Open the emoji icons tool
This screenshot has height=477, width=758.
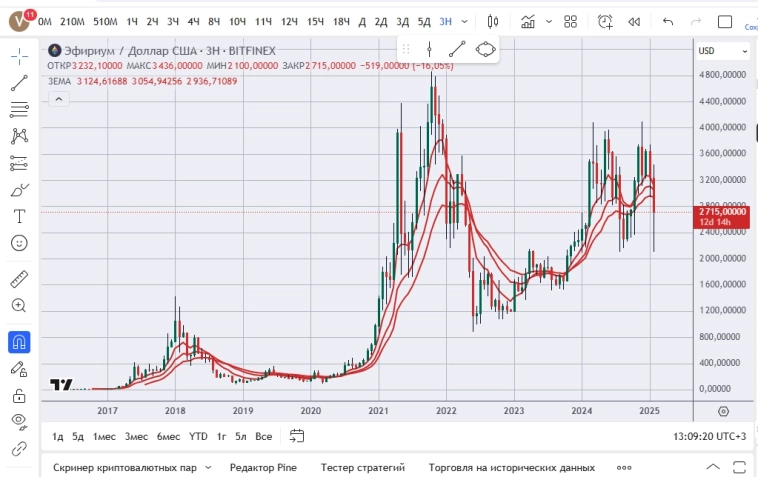[x=19, y=243]
